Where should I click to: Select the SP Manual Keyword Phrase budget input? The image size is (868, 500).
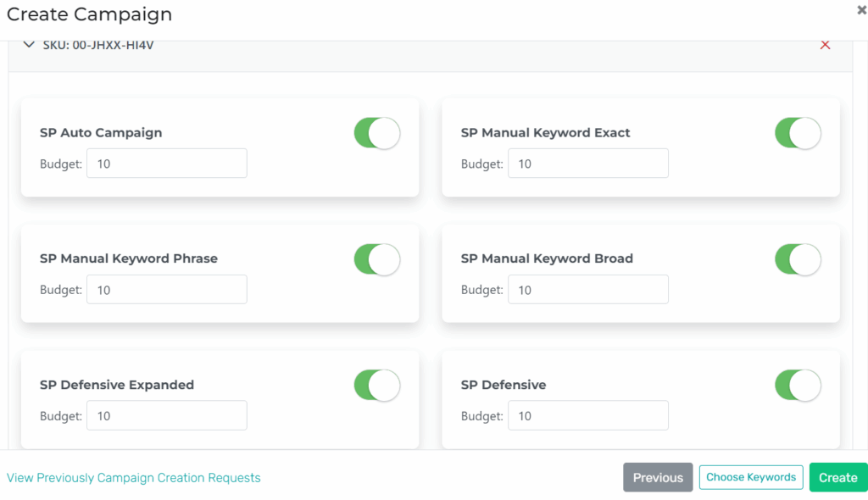click(x=166, y=289)
